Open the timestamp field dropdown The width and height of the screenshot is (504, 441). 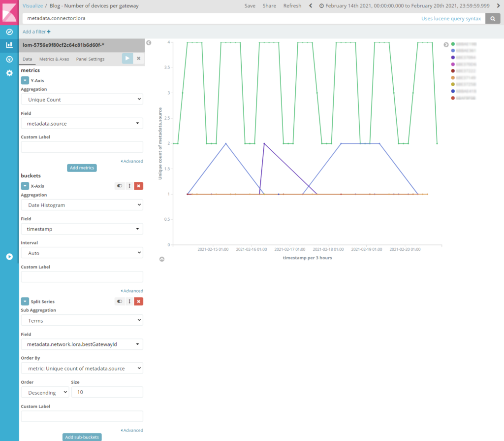(82, 229)
